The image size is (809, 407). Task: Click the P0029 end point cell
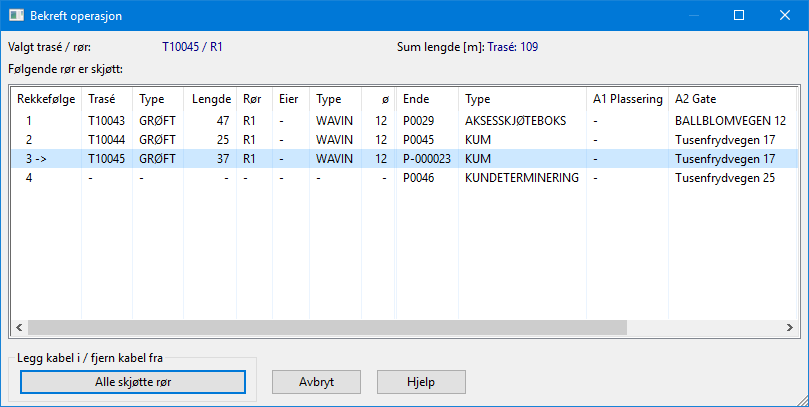coord(418,121)
